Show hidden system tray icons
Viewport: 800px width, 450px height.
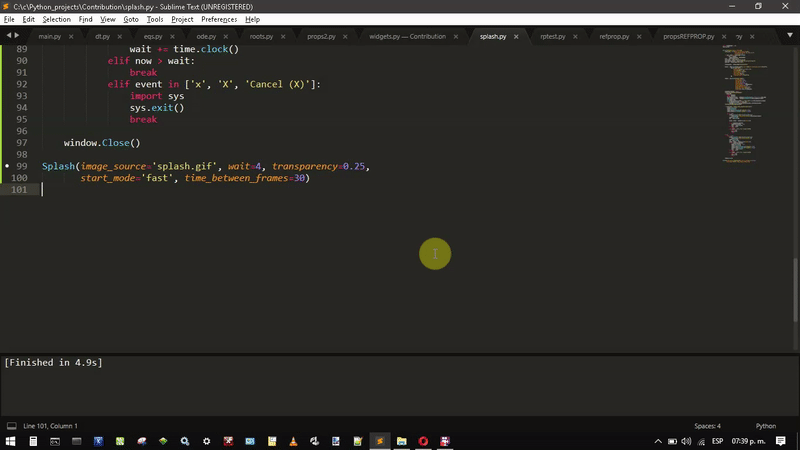coord(658,441)
